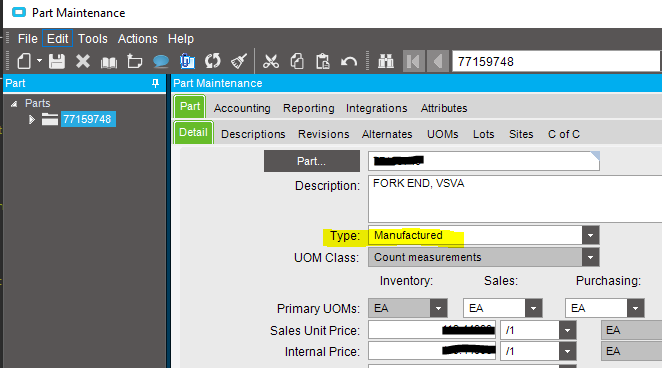Image resolution: width=662 pixels, height=368 pixels.
Task: Open the C of C sub-tab
Action: (564, 134)
